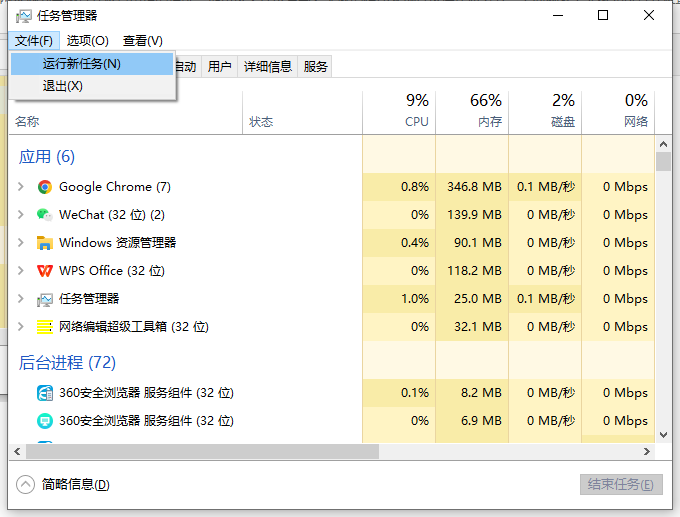680x517 pixels.
Task: Click the vertical scrollbar down arrow
Action: [x=663, y=434]
